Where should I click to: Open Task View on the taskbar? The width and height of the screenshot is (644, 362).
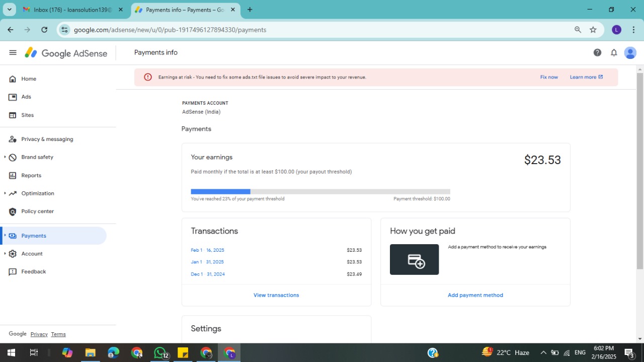[34, 352]
